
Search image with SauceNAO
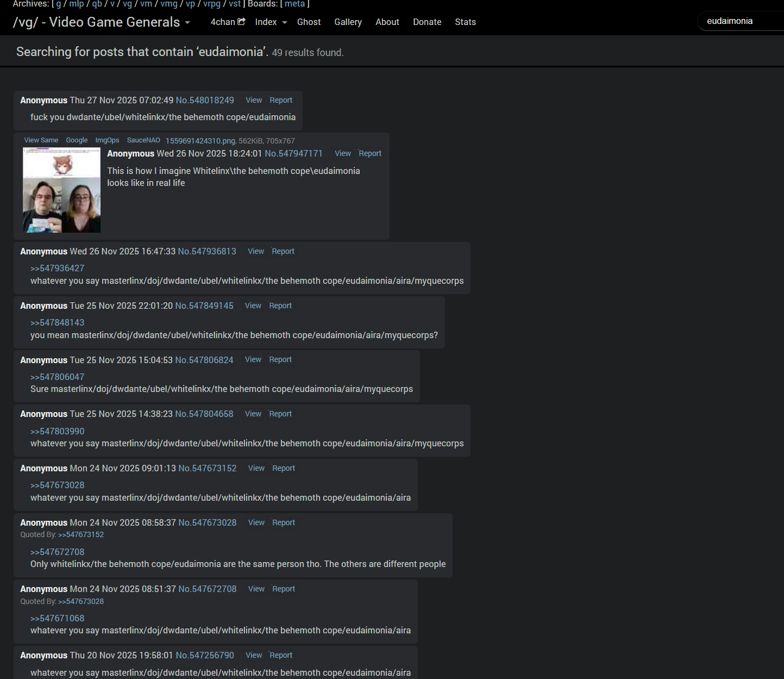[x=143, y=140]
